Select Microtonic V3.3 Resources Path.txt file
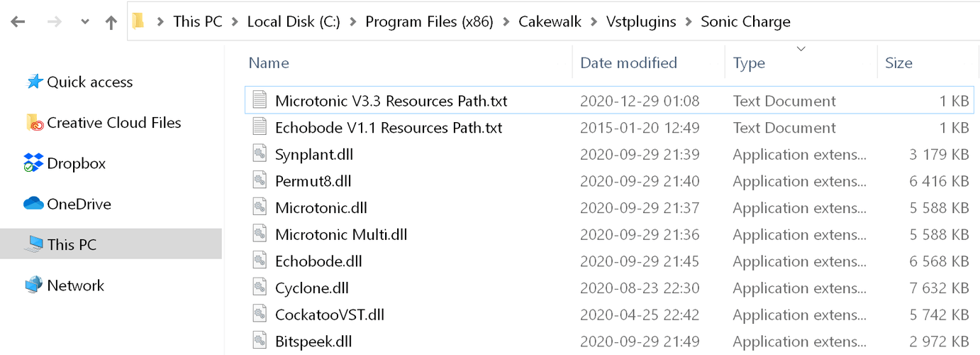 tap(609, 101)
